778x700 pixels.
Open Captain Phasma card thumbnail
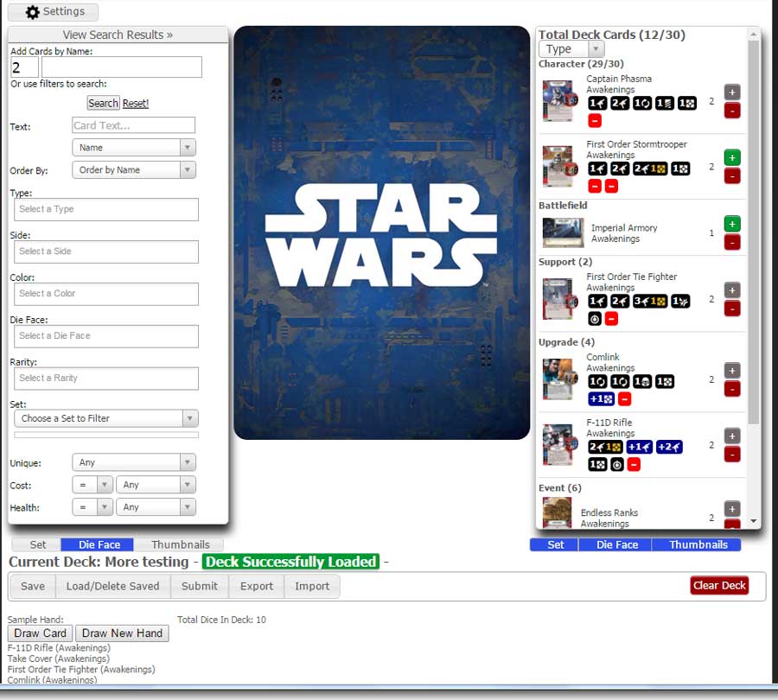560,101
